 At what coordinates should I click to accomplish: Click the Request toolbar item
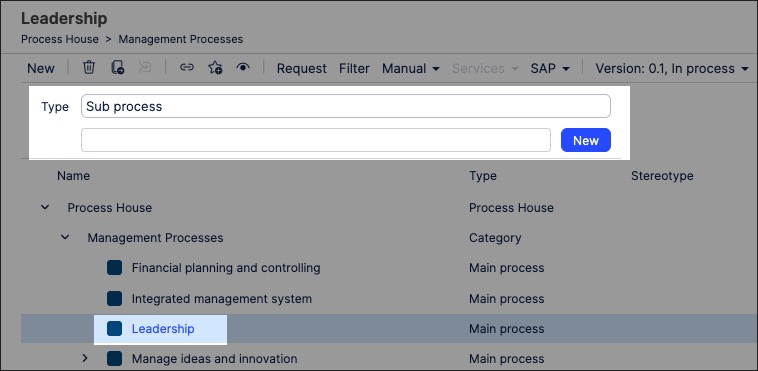(x=302, y=68)
